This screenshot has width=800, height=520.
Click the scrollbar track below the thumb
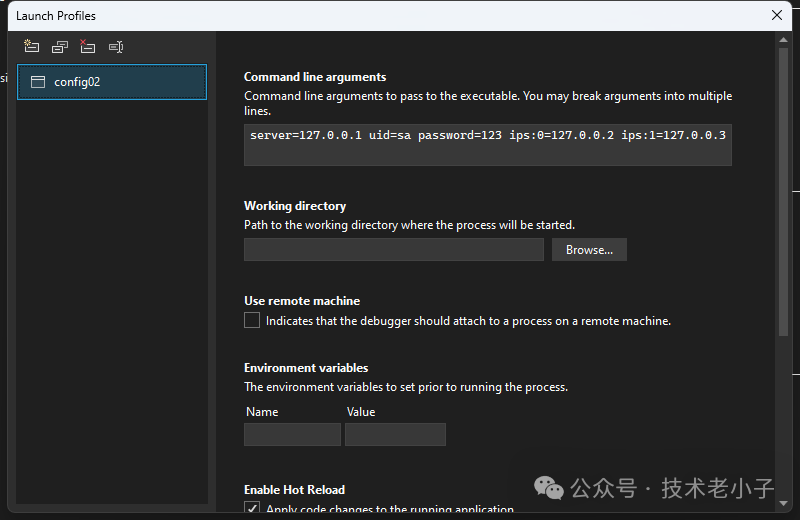(783, 420)
